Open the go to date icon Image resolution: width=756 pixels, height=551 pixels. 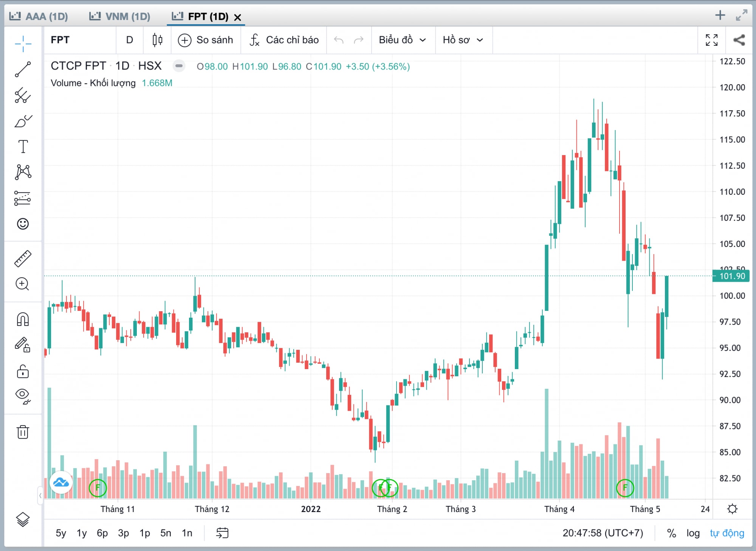pyautogui.click(x=222, y=533)
